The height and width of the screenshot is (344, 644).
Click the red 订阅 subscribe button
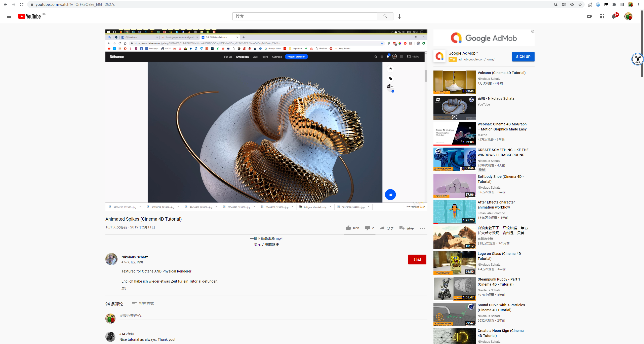pos(417,259)
